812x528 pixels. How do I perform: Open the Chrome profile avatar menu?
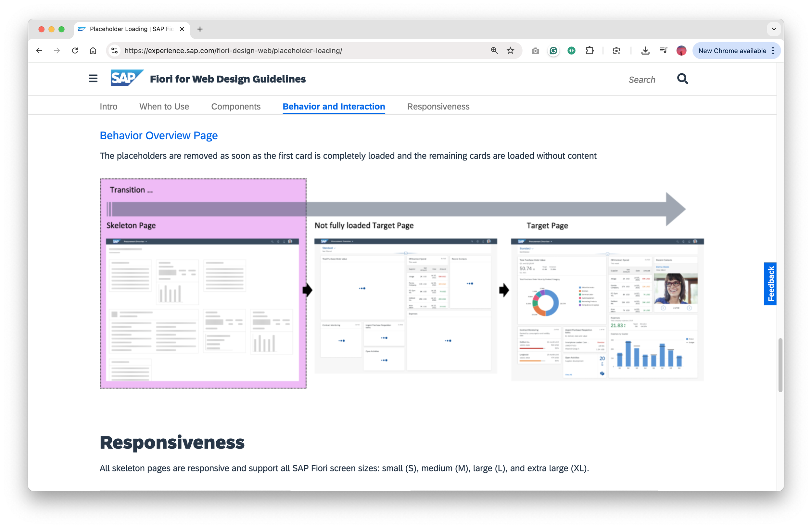(681, 50)
